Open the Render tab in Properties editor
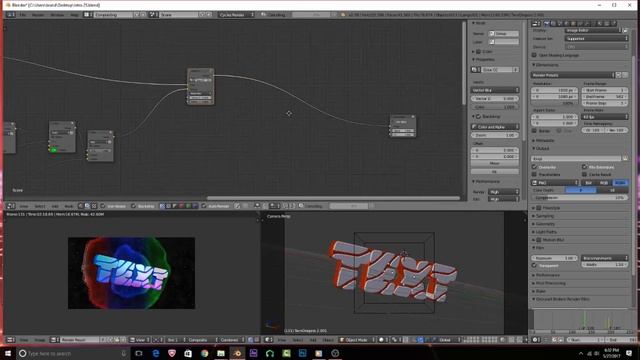Screen dimensions: 640x360 [x=547, y=23]
